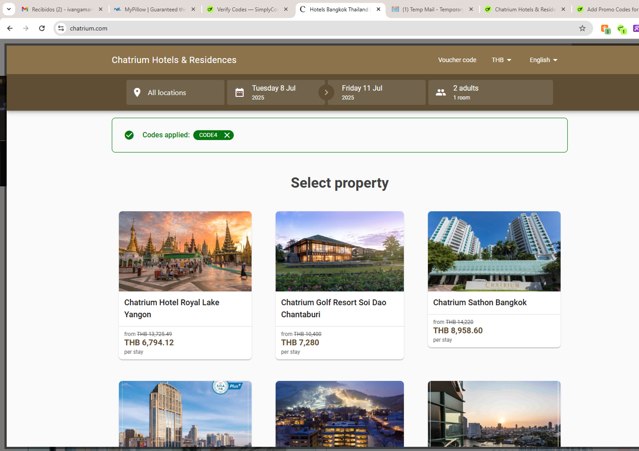Close the Verify Codes tab
The height and width of the screenshot is (451, 639).
[286, 9]
